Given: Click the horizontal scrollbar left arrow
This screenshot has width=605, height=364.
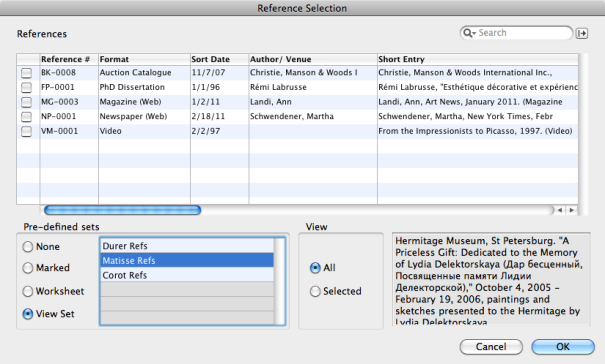Looking at the screenshot, I should click(560, 210).
